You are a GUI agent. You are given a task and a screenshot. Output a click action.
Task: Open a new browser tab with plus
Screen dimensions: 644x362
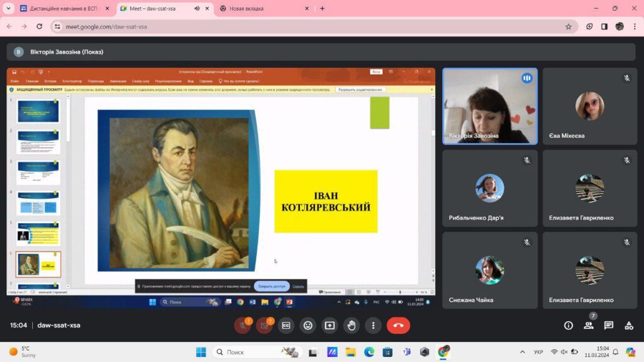coord(322,8)
